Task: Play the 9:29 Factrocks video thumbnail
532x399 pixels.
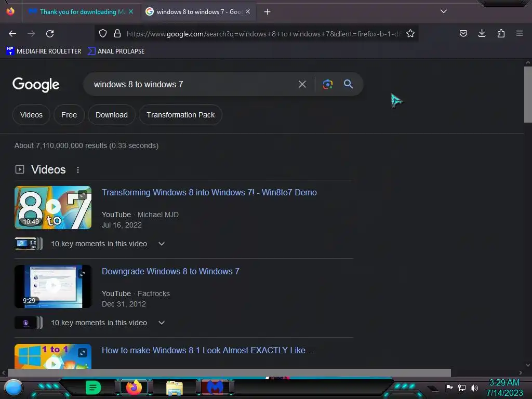Action: pos(53,286)
